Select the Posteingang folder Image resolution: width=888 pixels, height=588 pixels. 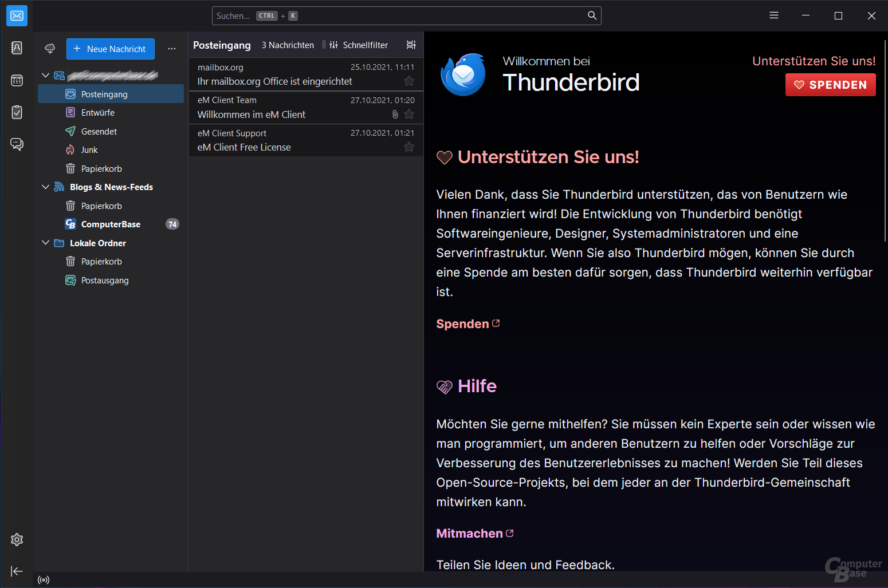[x=111, y=94]
